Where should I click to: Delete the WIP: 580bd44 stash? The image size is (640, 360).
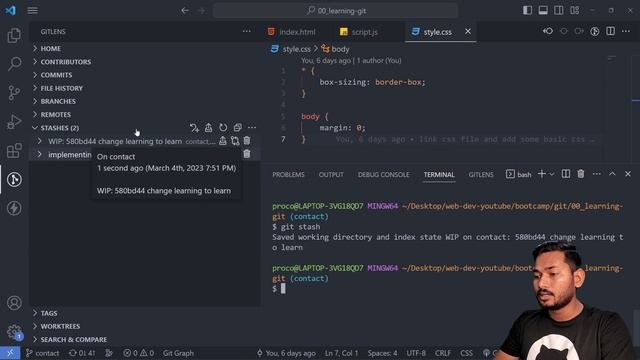247,141
